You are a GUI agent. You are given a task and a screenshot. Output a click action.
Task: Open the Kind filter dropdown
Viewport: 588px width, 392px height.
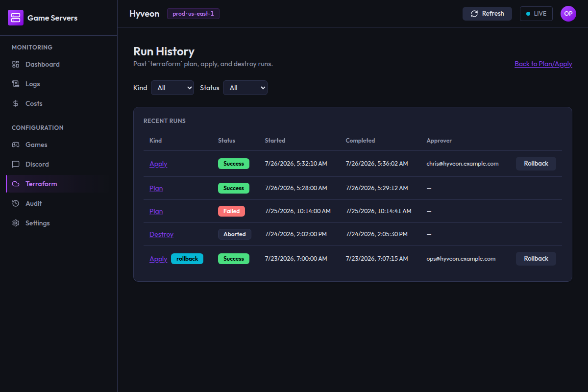tap(172, 88)
